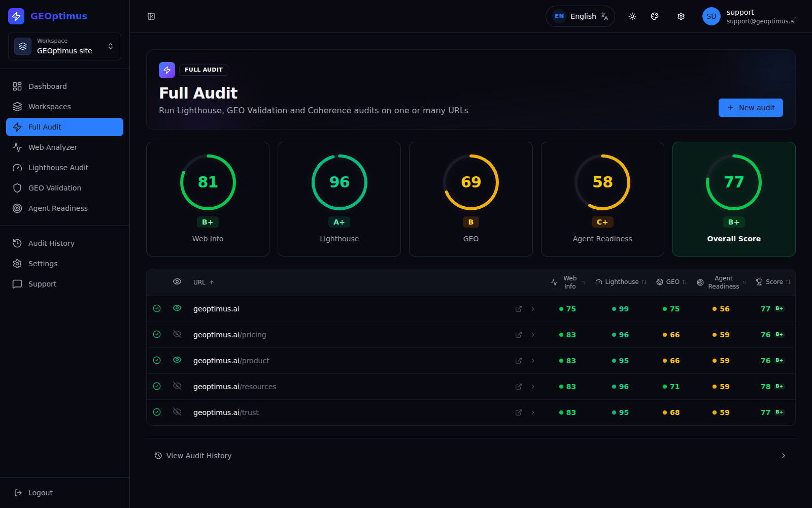Click status check icon for geoptimus.ai/pricing
812x508 pixels.
(x=157, y=334)
